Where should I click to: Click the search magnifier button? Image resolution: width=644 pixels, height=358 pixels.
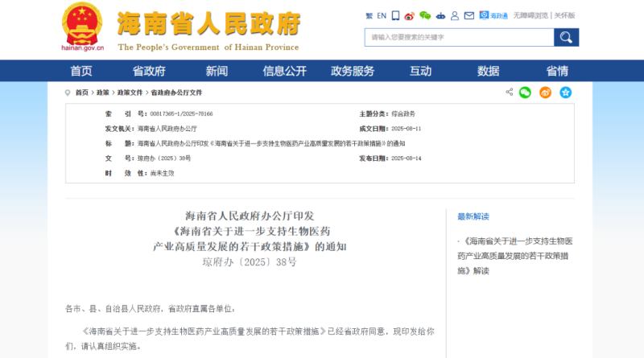click(x=566, y=37)
